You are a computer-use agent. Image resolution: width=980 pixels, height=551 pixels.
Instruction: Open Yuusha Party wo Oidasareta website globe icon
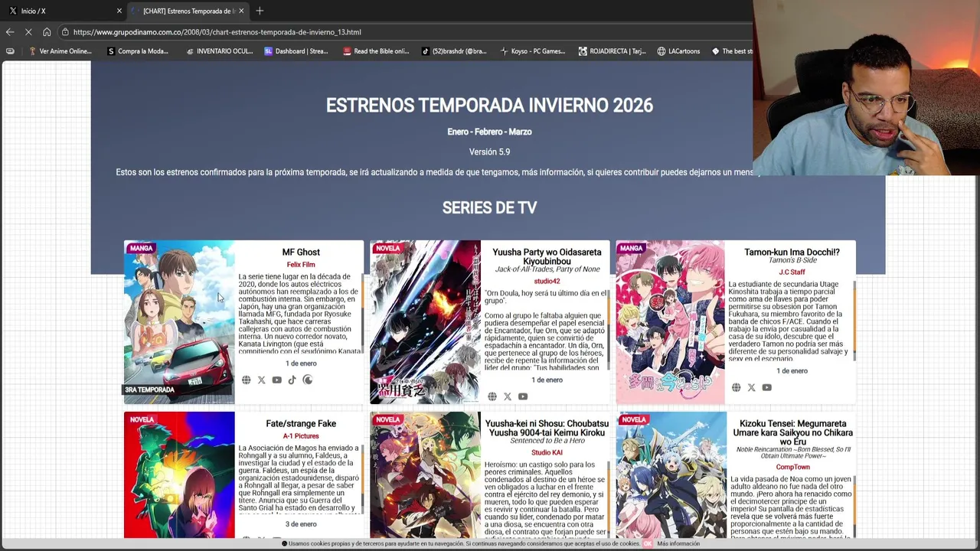point(492,396)
